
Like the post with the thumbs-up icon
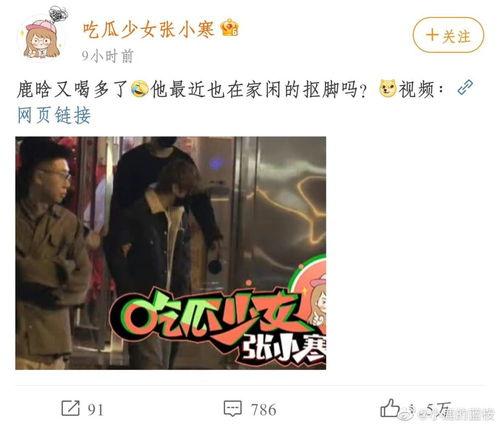[390, 408]
